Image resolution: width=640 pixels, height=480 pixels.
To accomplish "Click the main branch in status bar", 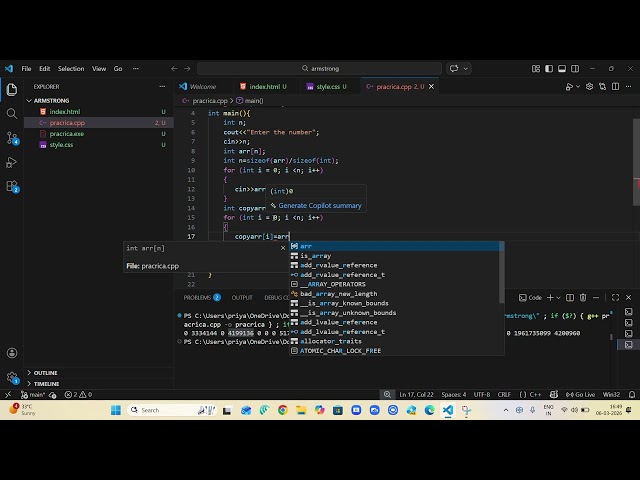I will [33, 394].
